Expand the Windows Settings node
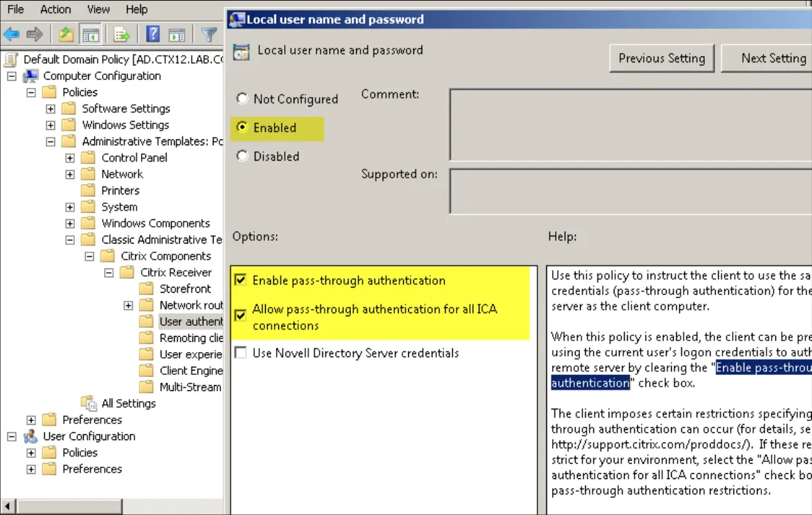The image size is (812, 515). click(50, 125)
